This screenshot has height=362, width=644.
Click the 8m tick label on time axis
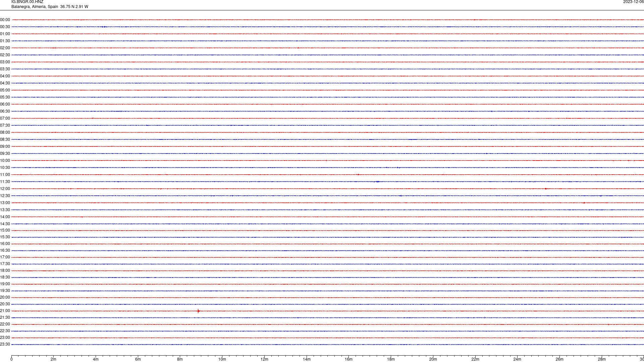click(180, 359)
